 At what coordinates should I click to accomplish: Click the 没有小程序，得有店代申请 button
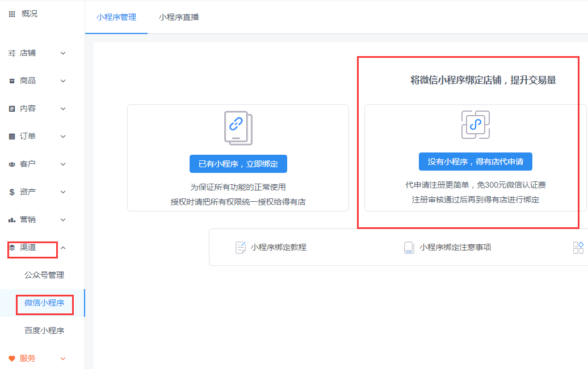coord(475,162)
